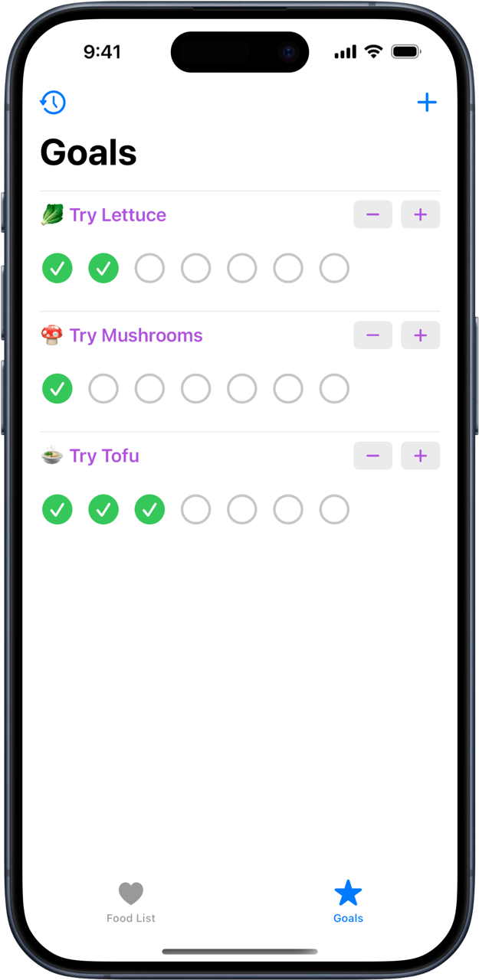Toggle off the second Try Tofu checkmark
This screenshot has height=980, width=479.
pos(103,509)
